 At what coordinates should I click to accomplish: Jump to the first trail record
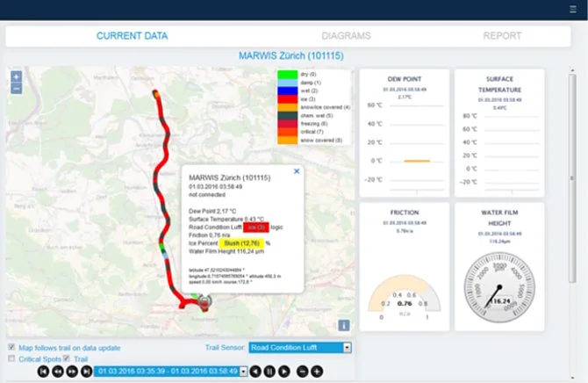coord(44,372)
